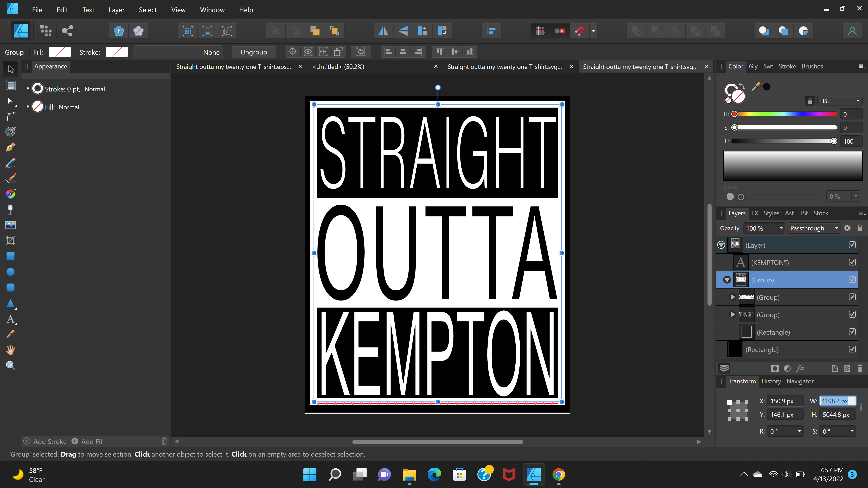Switch to Pixel Persona

coord(46,31)
